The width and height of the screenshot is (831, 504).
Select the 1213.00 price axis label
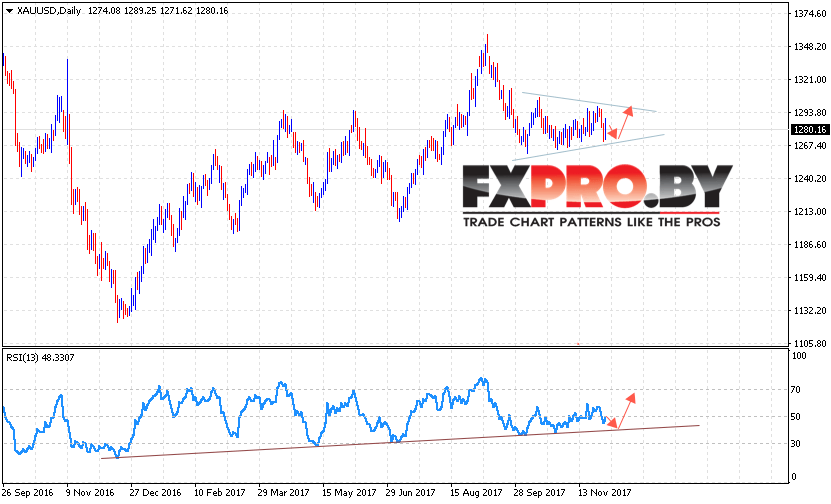click(x=810, y=211)
